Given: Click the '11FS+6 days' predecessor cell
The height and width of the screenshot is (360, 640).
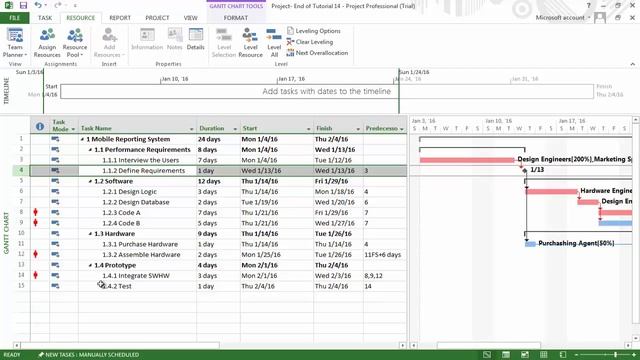Looking at the screenshot, I should tap(383, 255).
